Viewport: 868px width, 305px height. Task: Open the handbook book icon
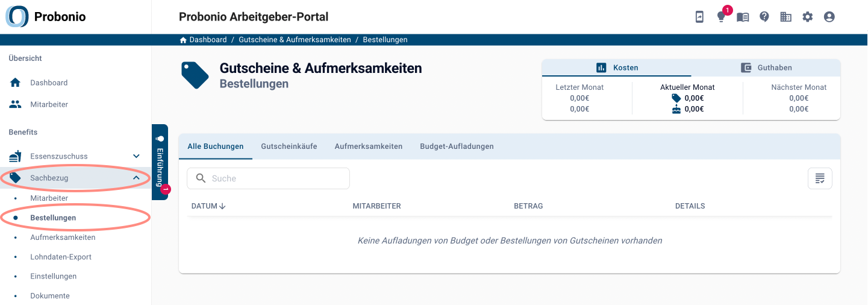click(x=743, y=17)
